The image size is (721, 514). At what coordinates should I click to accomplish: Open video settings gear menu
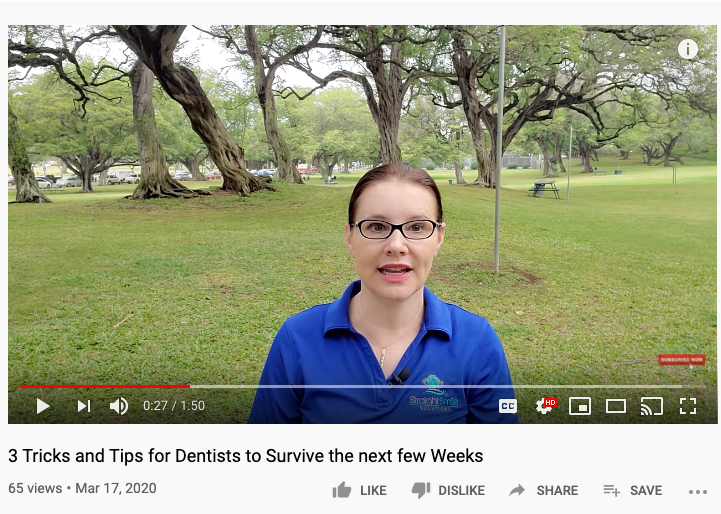pyautogui.click(x=545, y=406)
